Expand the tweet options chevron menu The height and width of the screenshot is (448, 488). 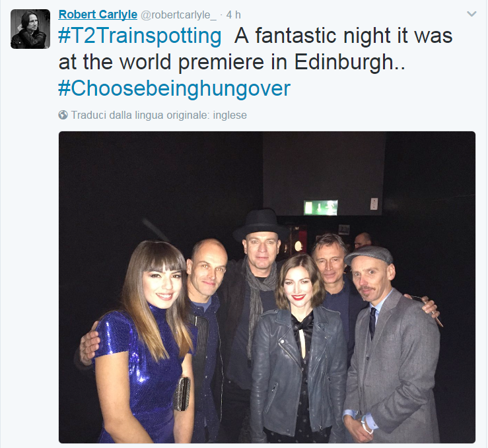pyautogui.click(x=471, y=14)
